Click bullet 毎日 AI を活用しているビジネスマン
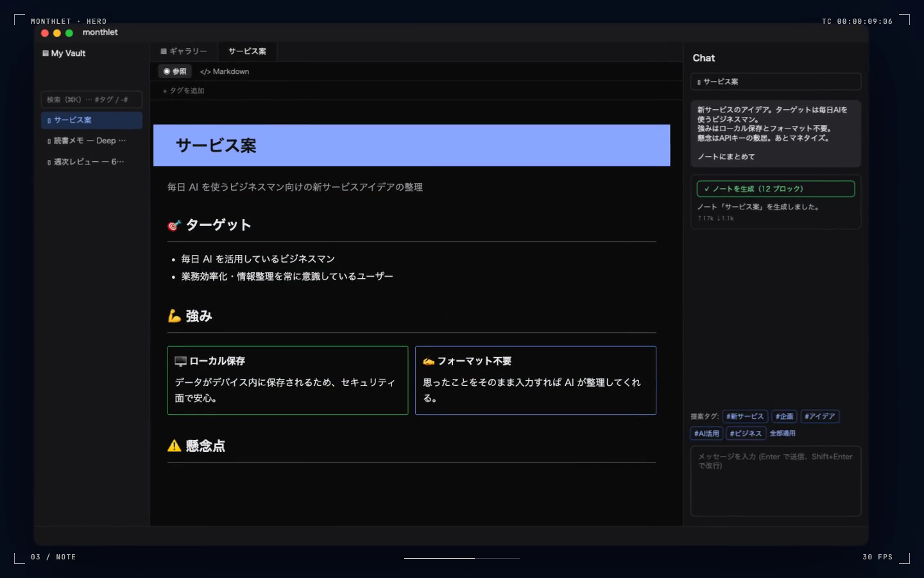The width and height of the screenshot is (924, 578). click(258, 259)
